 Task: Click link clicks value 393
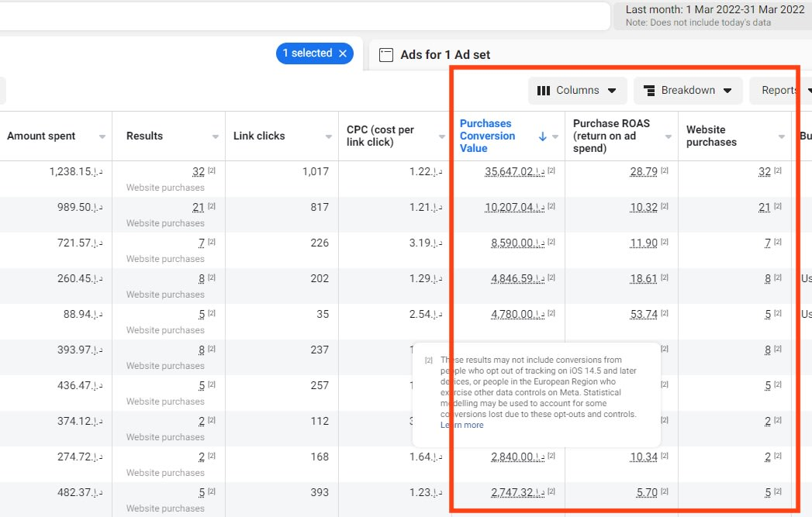point(320,493)
